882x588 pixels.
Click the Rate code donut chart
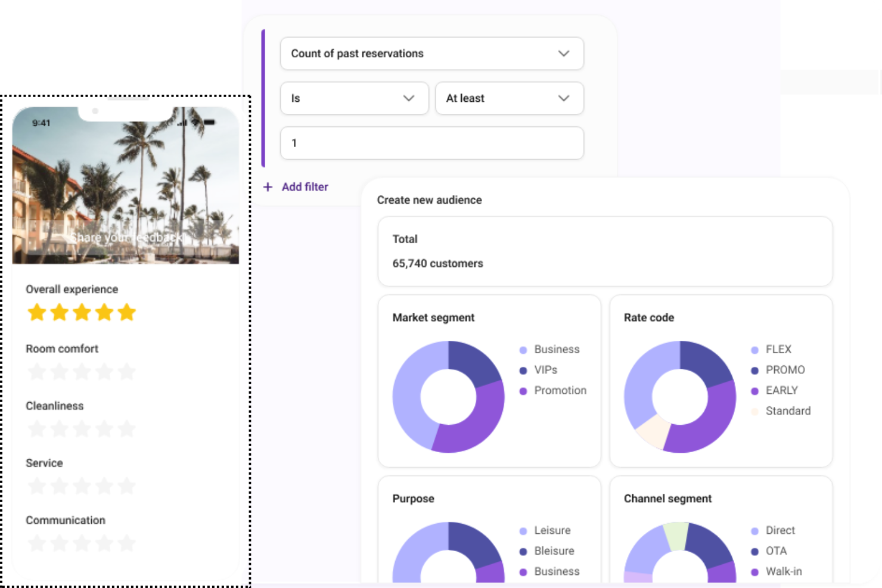(x=680, y=397)
